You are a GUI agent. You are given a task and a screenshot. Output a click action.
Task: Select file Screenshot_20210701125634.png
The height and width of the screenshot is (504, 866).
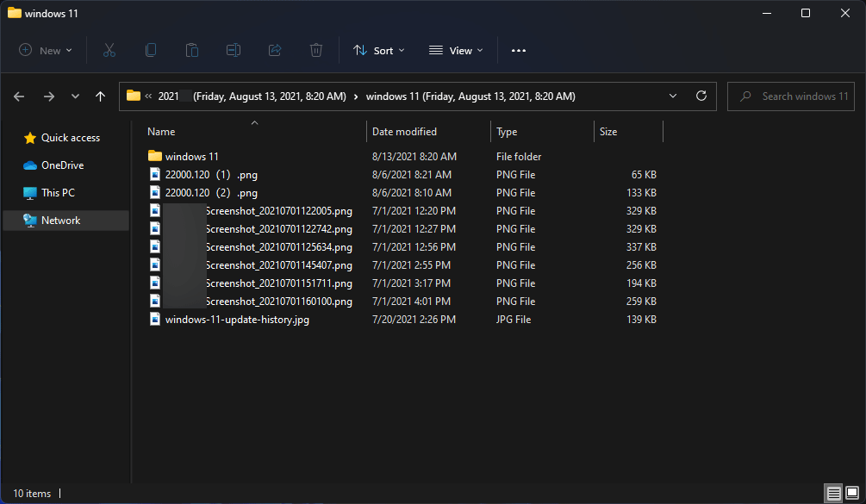[x=279, y=246]
